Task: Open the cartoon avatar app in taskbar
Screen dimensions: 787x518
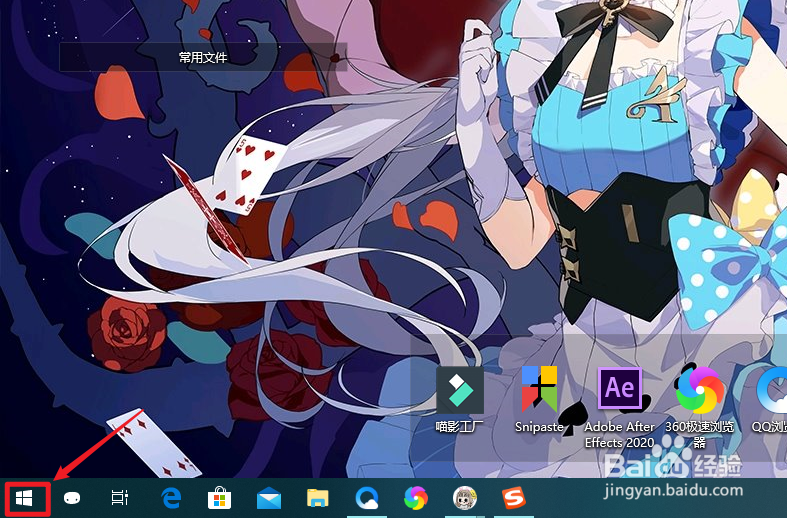Action: [465, 498]
